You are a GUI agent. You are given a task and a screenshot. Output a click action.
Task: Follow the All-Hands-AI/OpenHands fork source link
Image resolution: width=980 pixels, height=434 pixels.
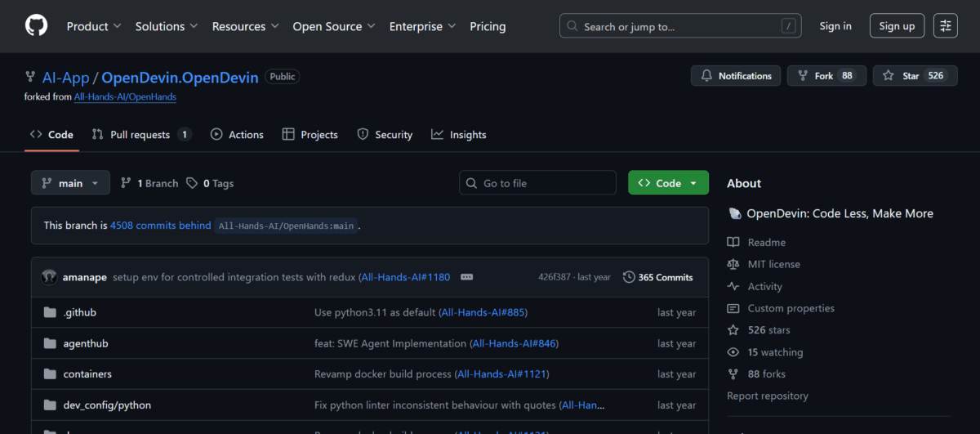click(x=125, y=96)
